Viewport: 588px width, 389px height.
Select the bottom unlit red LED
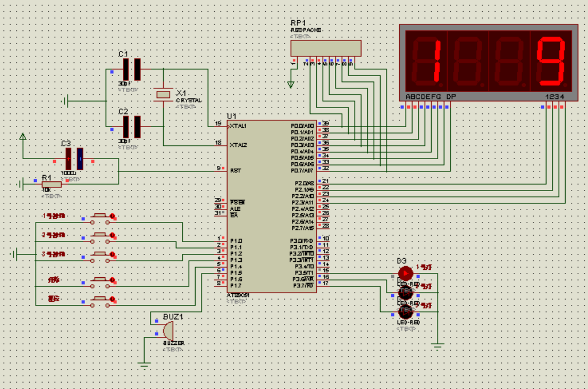(405, 312)
